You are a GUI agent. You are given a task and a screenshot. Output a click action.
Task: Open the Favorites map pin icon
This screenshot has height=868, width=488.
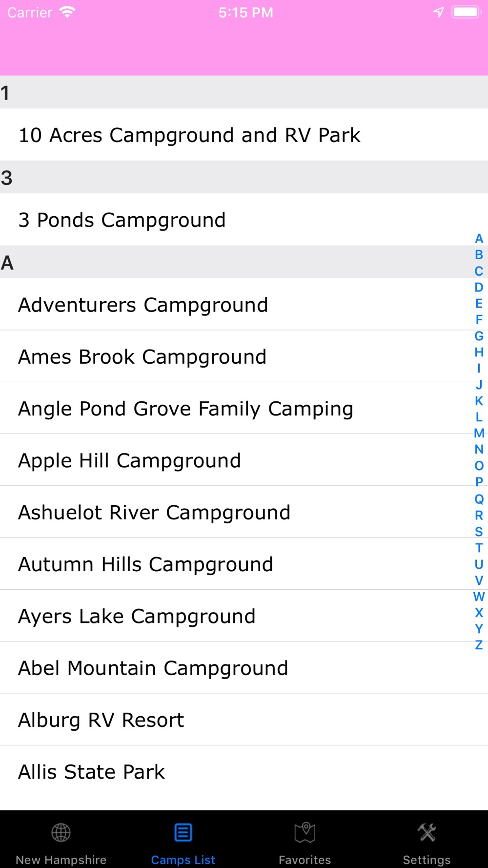coord(305,832)
